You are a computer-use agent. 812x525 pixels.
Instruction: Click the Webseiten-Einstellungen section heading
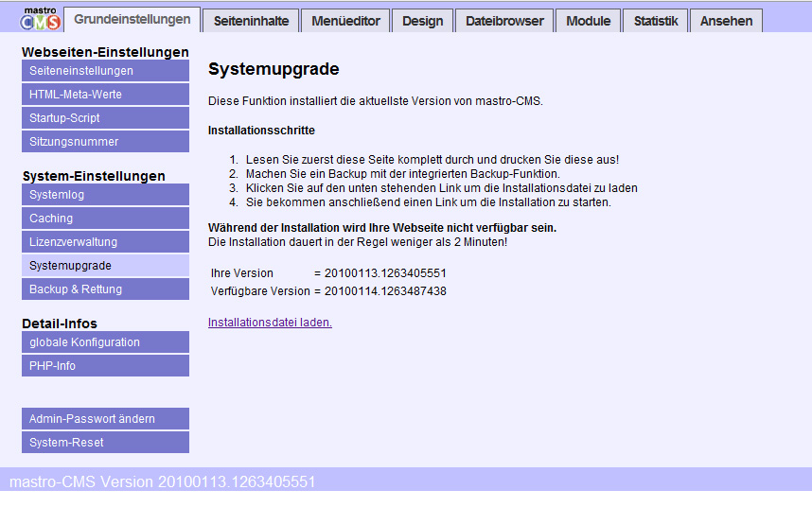click(x=105, y=52)
